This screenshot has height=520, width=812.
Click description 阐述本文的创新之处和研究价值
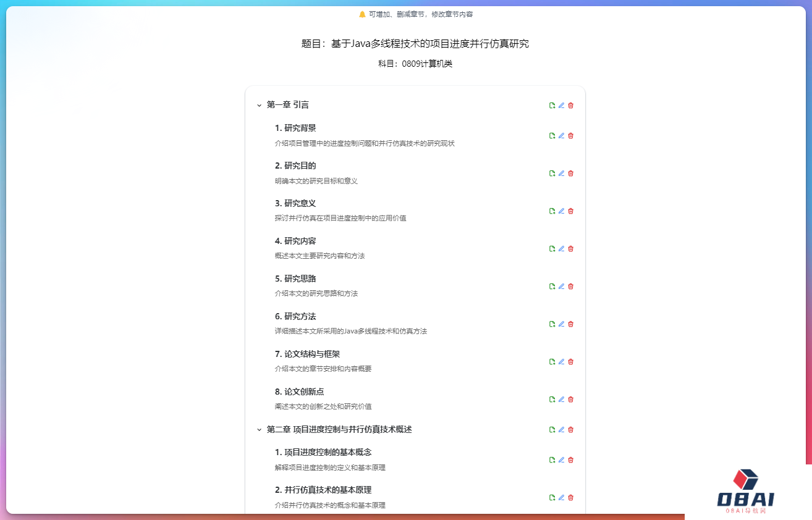[323, 406]
